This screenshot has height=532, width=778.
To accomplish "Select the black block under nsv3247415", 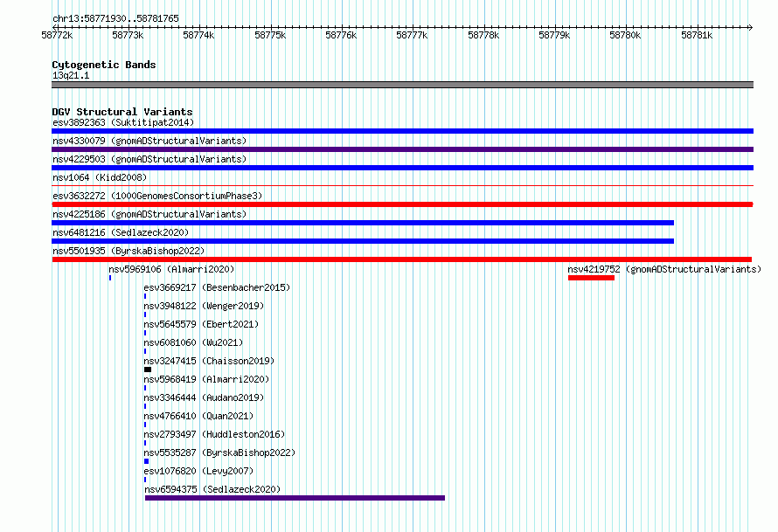I will pyautogui.click(x=148, y=370).
